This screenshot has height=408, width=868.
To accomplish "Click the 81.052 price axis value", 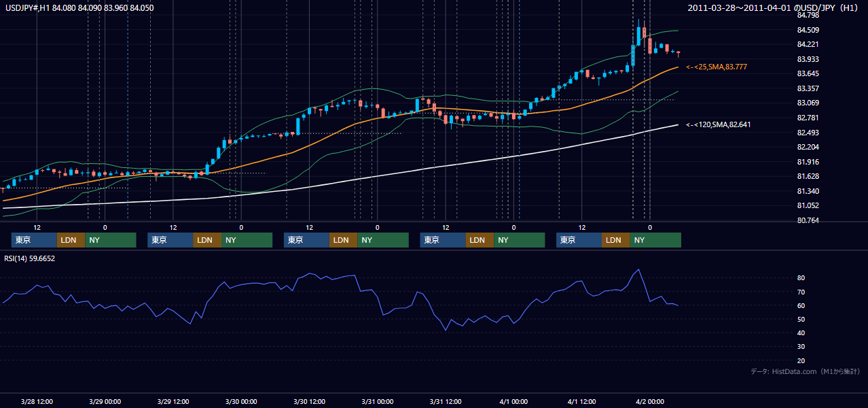I will click(808, 205).
